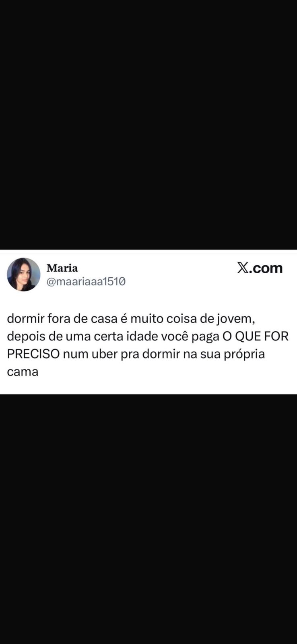Tap the word "PRECISO" in the tweet
Viewport: 297px width, 644px height.
33,354
